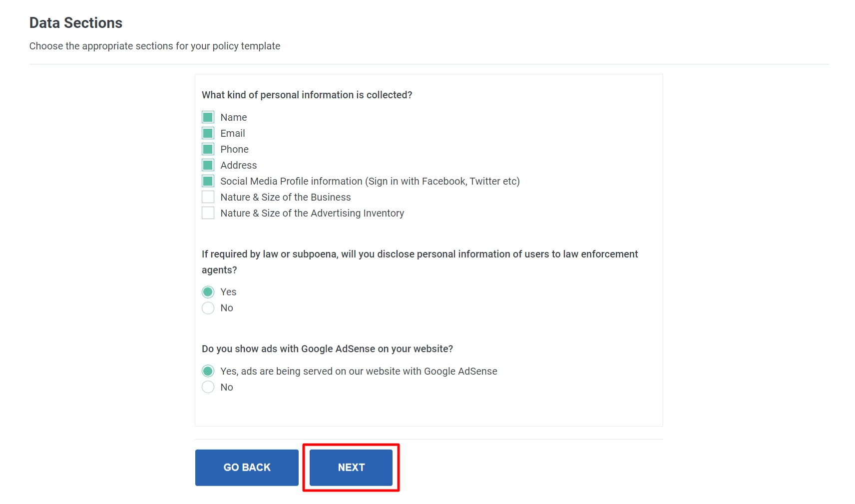Uncheck the Phone checkbox
Image resolution: width=855 pixels, height=504 pixels.
[207, 149]
